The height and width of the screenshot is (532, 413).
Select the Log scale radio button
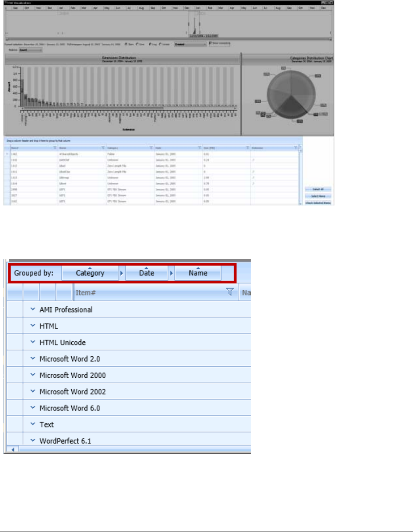click(x=151, y=44)
